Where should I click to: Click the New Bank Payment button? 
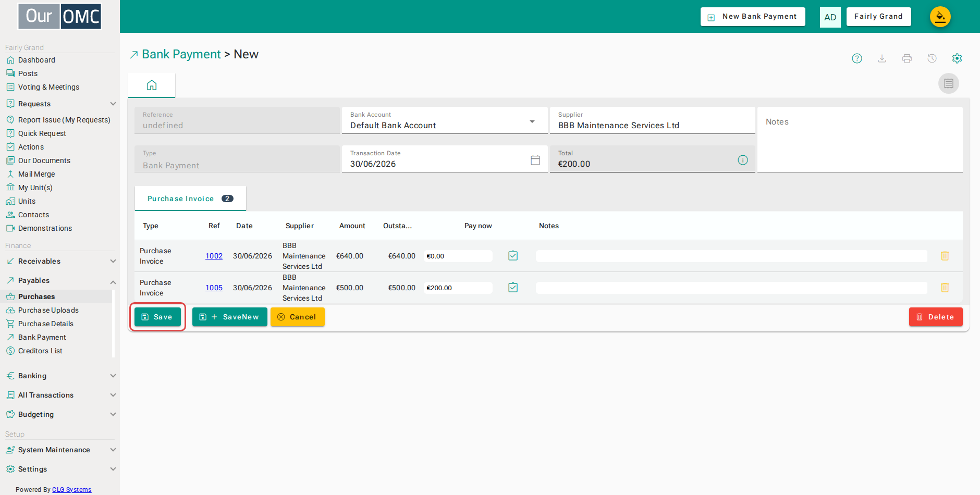[x=753, y=17]
